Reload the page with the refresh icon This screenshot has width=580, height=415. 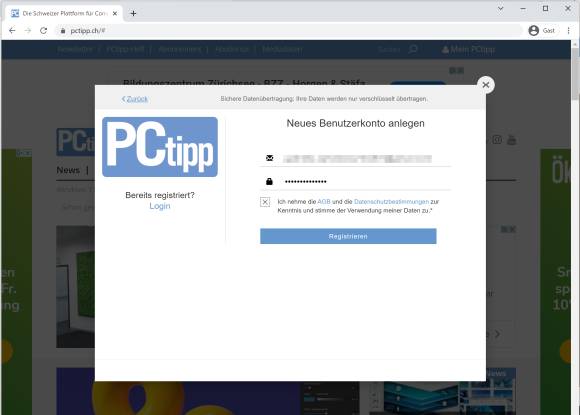[x=44, y=31]
